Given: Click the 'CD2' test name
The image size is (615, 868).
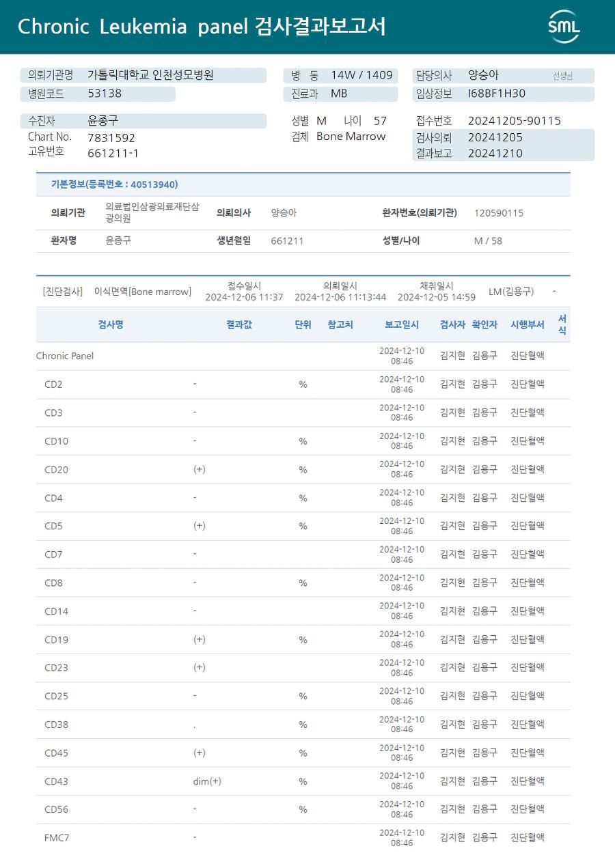Looking at the screenshot, I should pyautogui.click(x=53, y=384).
